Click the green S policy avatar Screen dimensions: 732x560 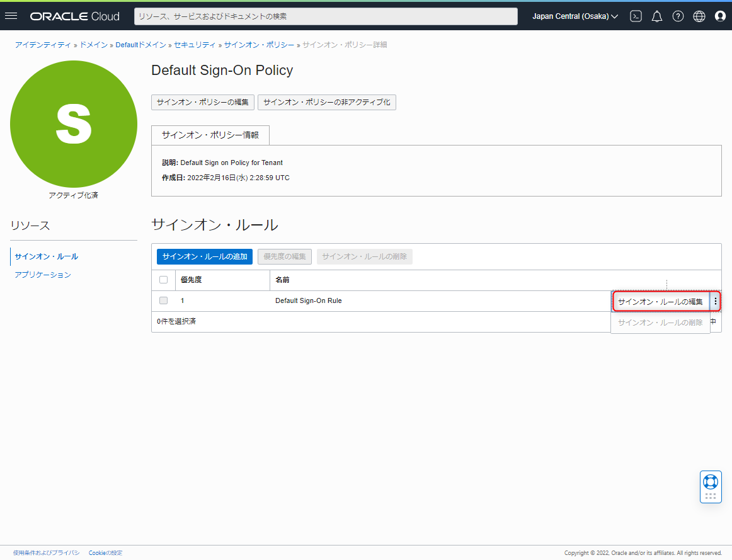74,124
